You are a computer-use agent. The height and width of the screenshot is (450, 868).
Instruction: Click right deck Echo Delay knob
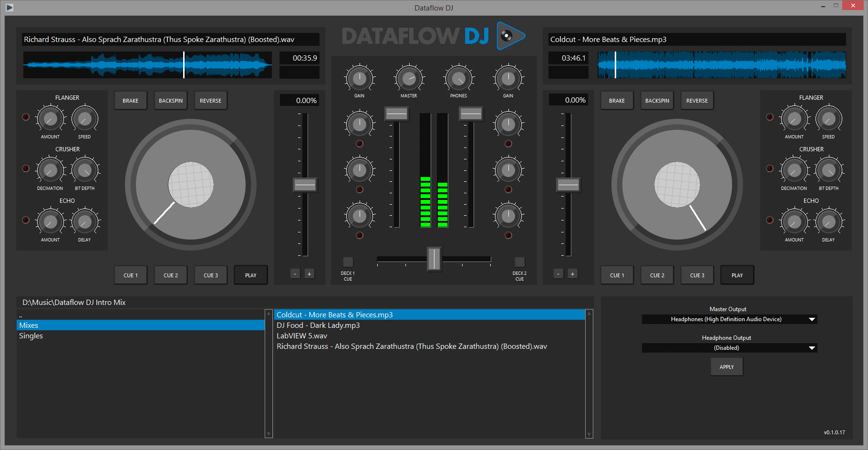point(828,222)
